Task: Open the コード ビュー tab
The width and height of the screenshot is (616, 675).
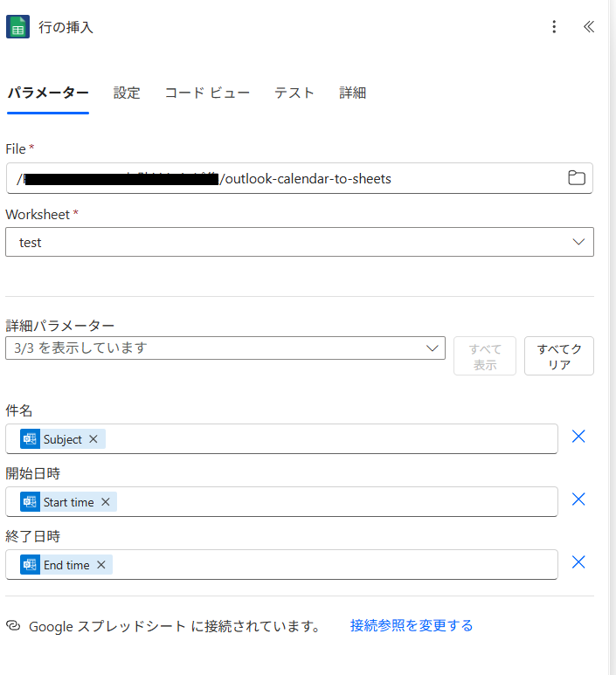Action: coord(207,93)
